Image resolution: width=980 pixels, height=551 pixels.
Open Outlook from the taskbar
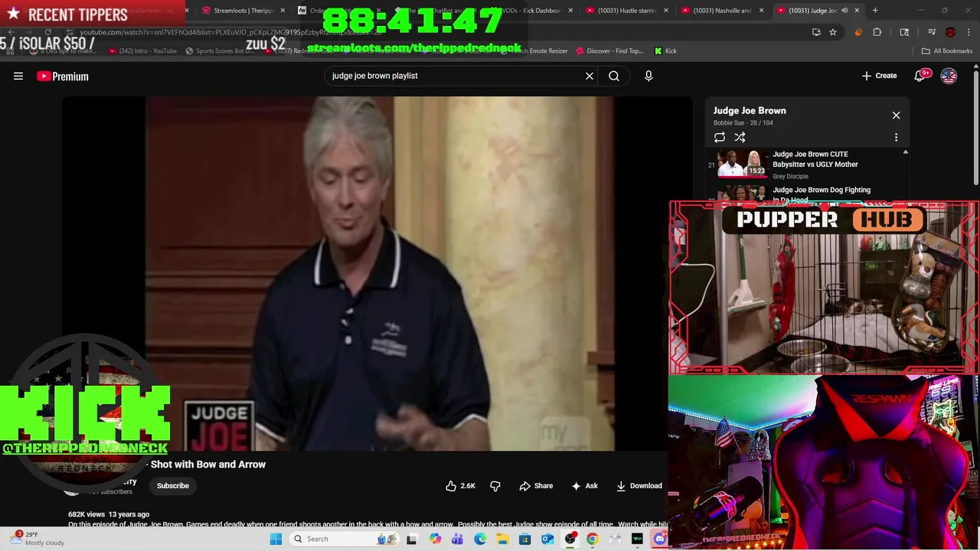(547, 539)
